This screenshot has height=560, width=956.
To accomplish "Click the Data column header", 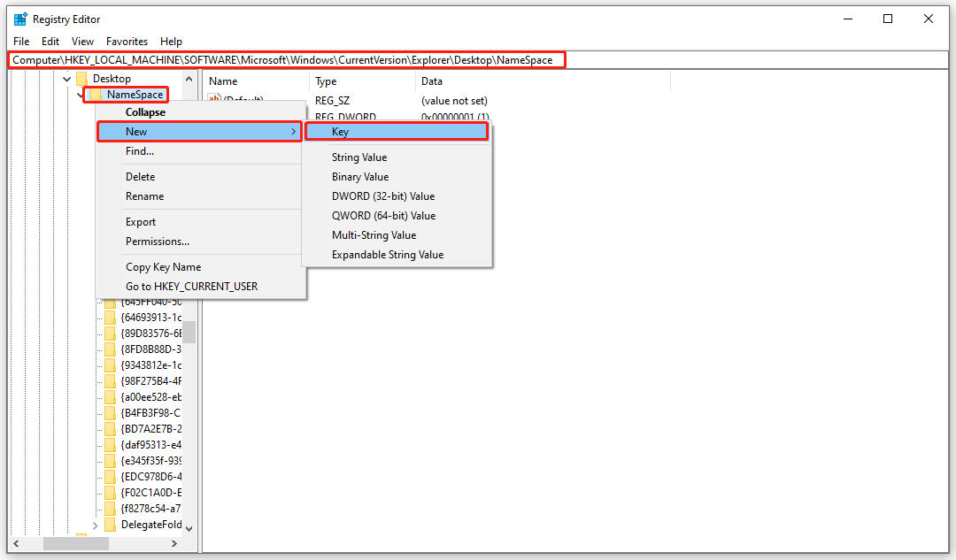I will pos(543,81).
